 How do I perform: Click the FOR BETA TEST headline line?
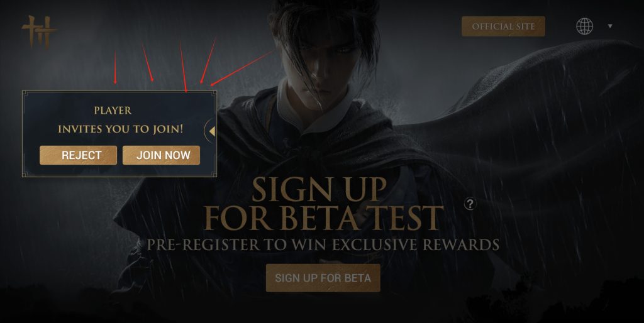coord(324,217)
